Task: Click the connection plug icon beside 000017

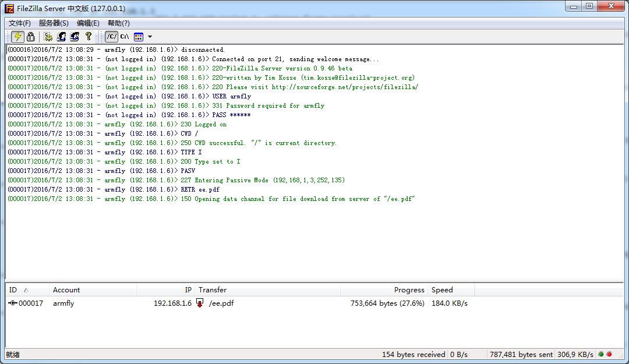Action: tap(12, 303)
